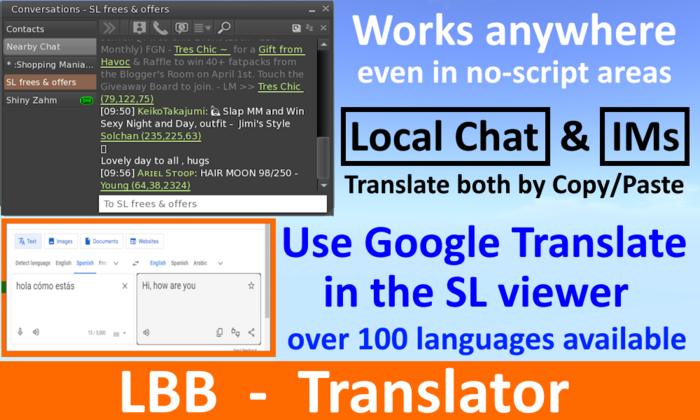Image resolution: width=700 pixels, height=420 pixels.
Task: Open the keyboard input tools dropdown
Action: point(119,333)
